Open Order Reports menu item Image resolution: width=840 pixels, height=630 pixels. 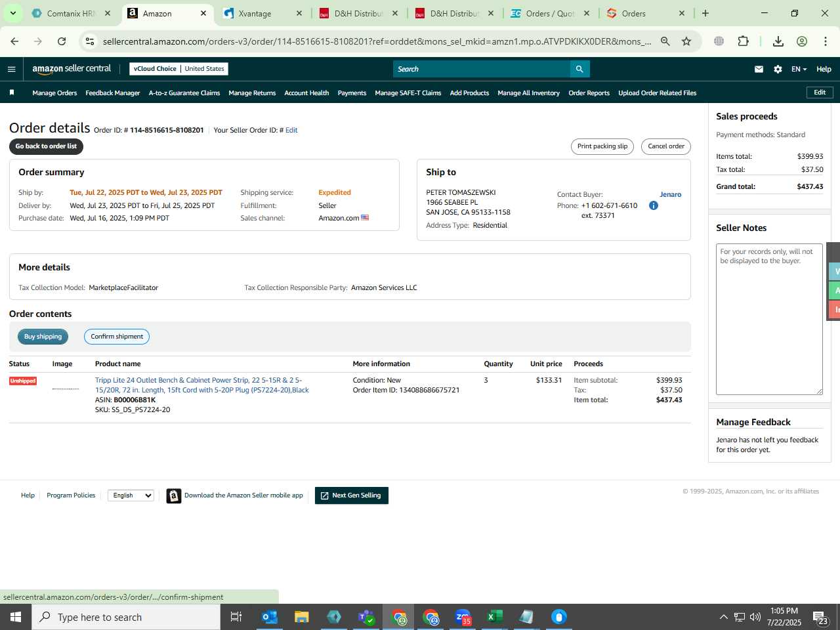tap(589, 93)
